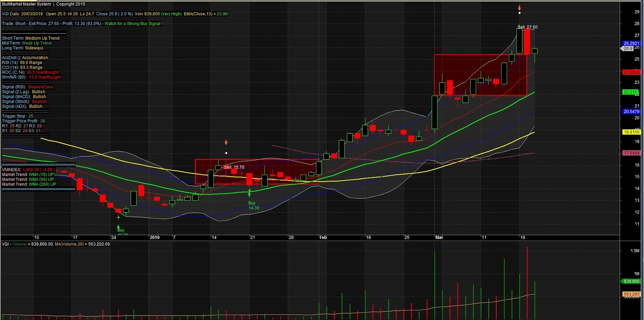Select the white dot marker above Sell 15.70
This screenshot has height=320, width=644.
(x=226, y=153)
